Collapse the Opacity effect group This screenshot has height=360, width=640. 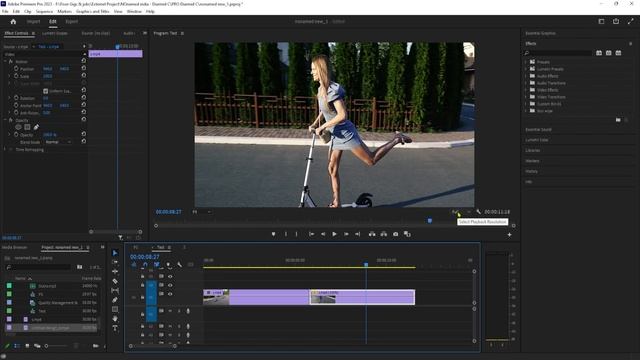pyautogui.click(x=5, y=120)
